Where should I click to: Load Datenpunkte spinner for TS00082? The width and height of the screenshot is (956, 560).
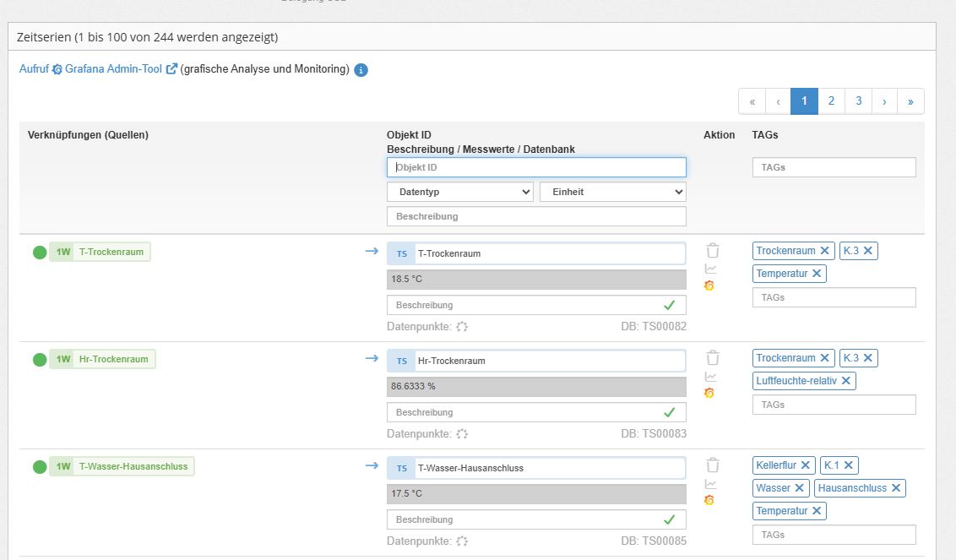click(x=462, y=326)
